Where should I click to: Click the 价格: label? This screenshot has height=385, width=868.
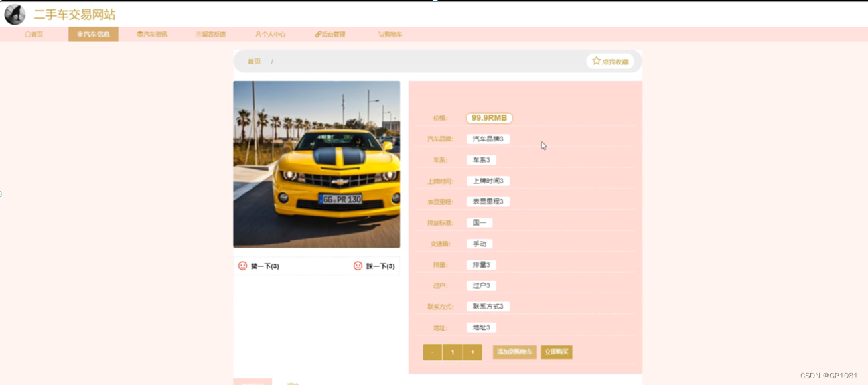[440, 118]
